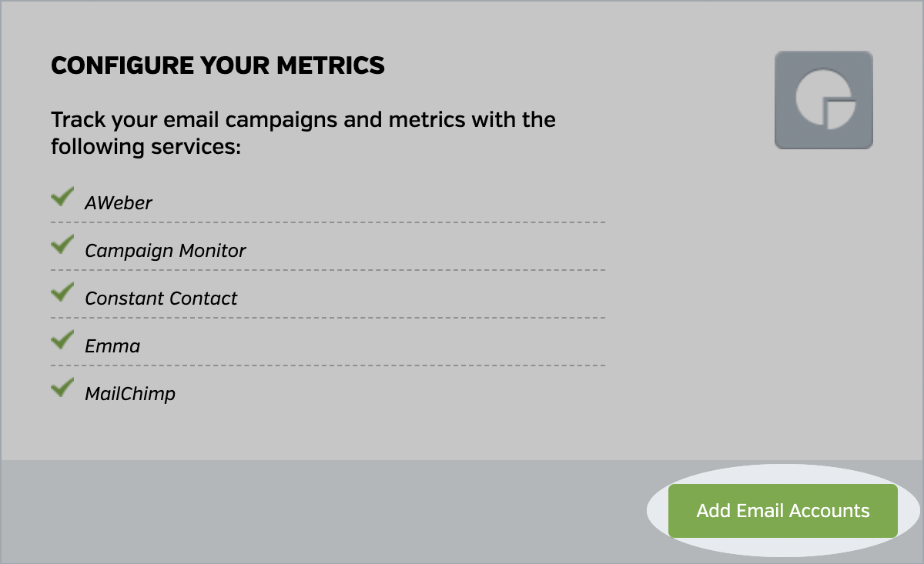Click the green checkmark beside MailChimp
This screenshot has width=924, height=564.
coord(62,389)
